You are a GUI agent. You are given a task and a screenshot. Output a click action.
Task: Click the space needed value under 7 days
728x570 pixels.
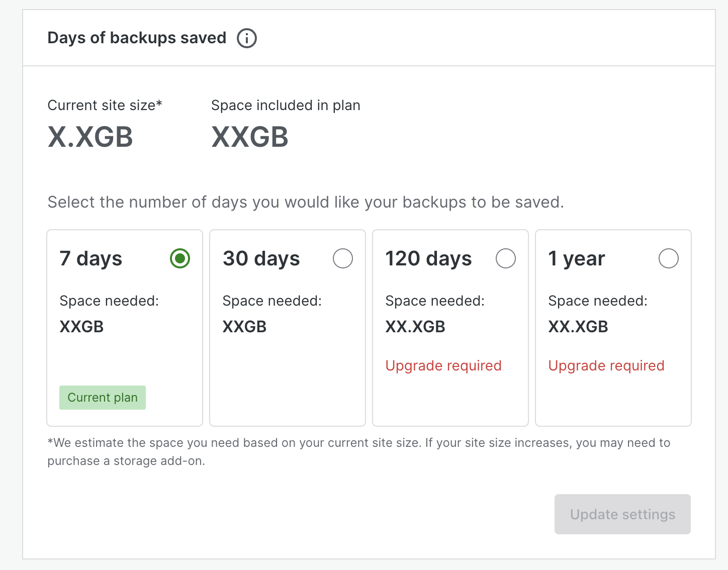click(x=81, y=326)
